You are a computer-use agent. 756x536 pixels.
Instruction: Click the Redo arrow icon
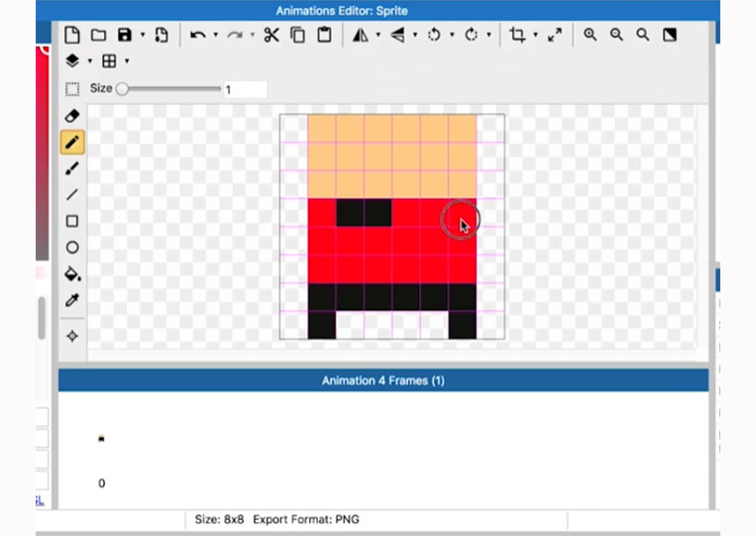point(235,35)
